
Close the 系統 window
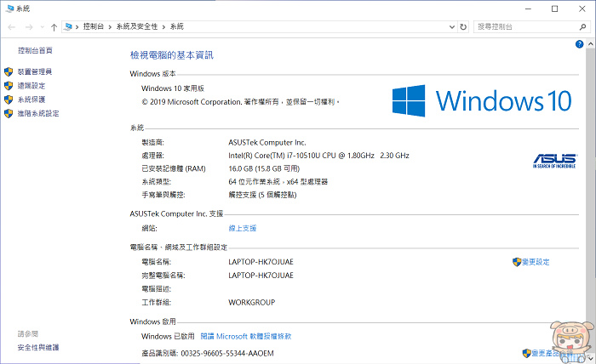pos(582,9)
